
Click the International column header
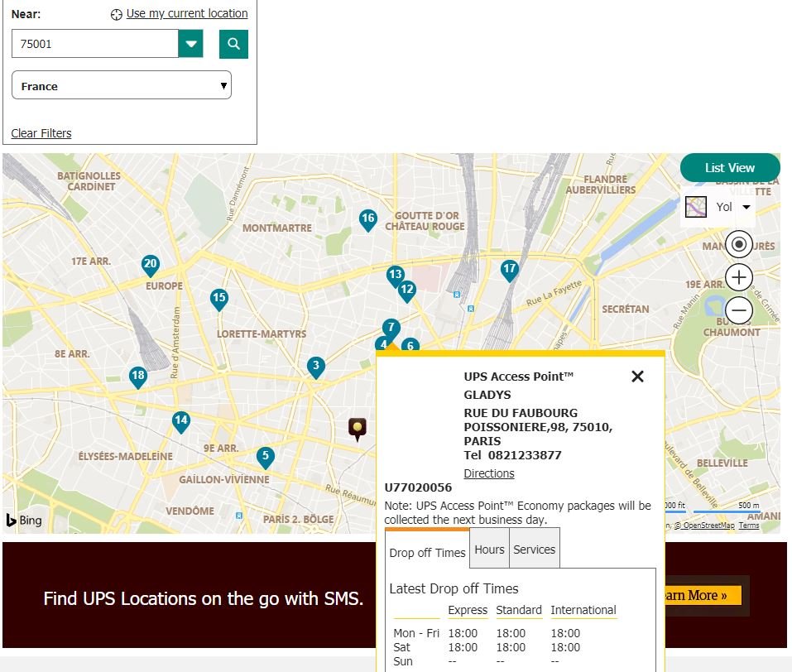(583, 610)
